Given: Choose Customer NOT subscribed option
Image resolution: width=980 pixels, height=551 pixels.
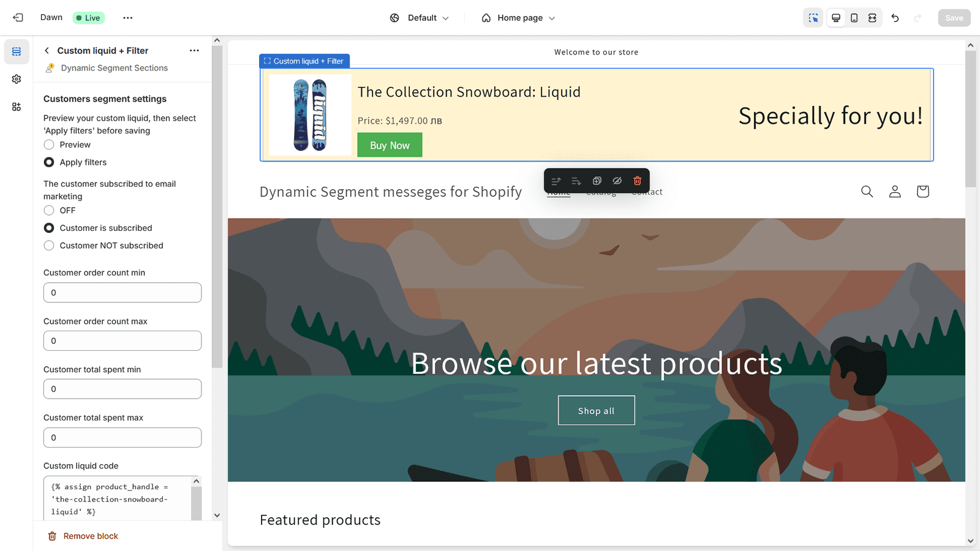Looking at the screenshot, I should (x=49, y=246).
